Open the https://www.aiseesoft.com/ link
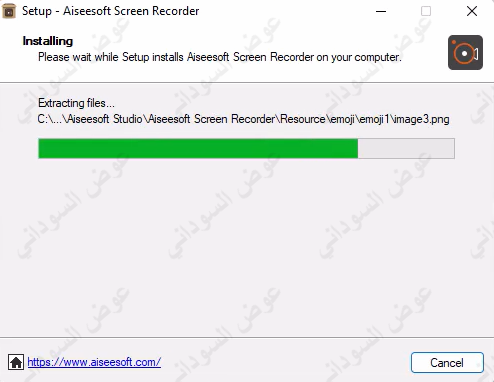 94,362
